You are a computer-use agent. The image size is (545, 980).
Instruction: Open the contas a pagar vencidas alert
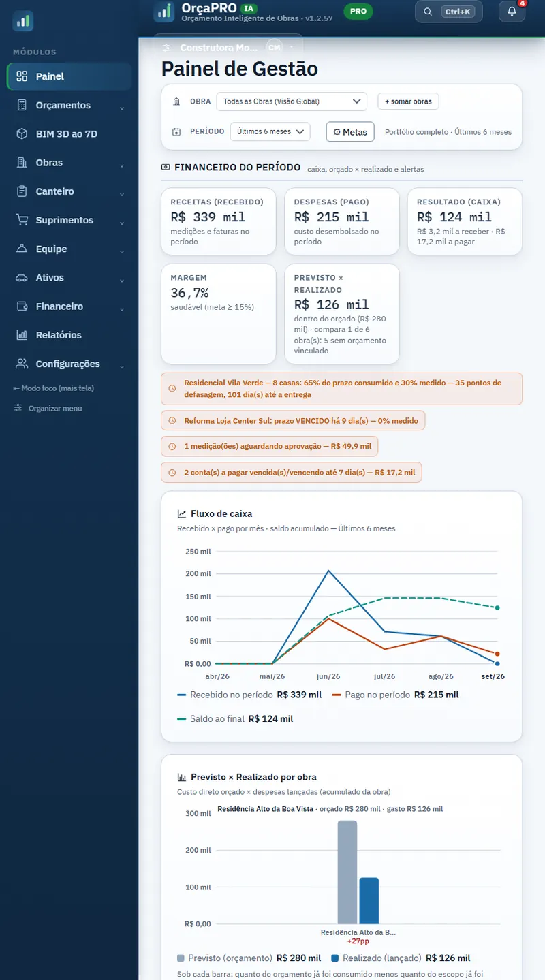tap(292, 472)
